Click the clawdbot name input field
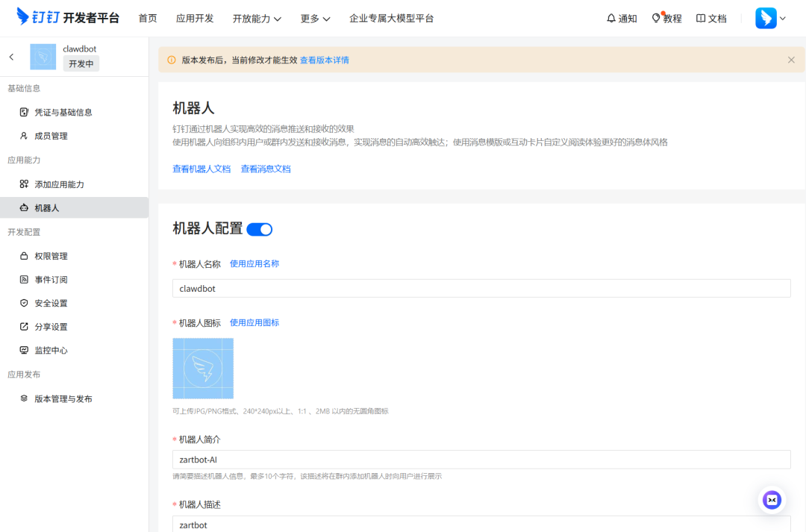Screen dimensions: 806x532 tap(481, 288)
